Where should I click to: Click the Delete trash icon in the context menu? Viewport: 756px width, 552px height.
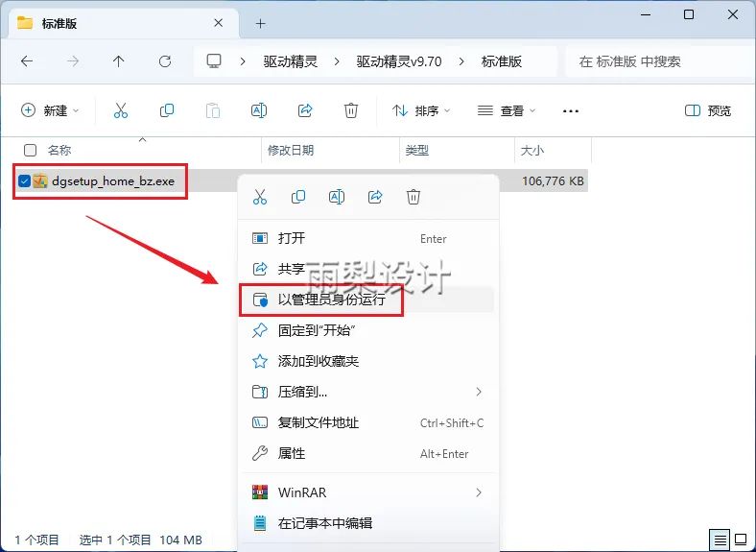click(413, 197)
